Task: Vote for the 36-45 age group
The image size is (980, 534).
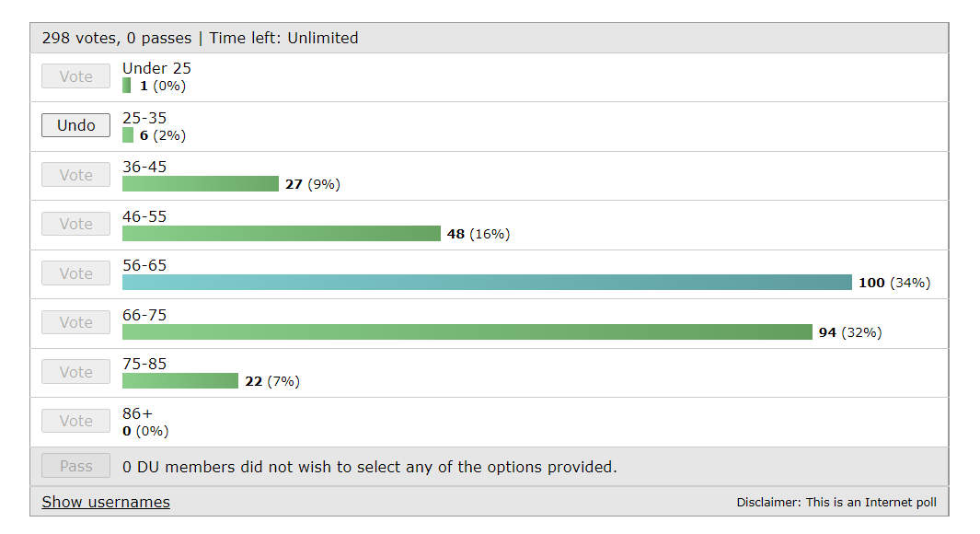Action: [75, 175]
